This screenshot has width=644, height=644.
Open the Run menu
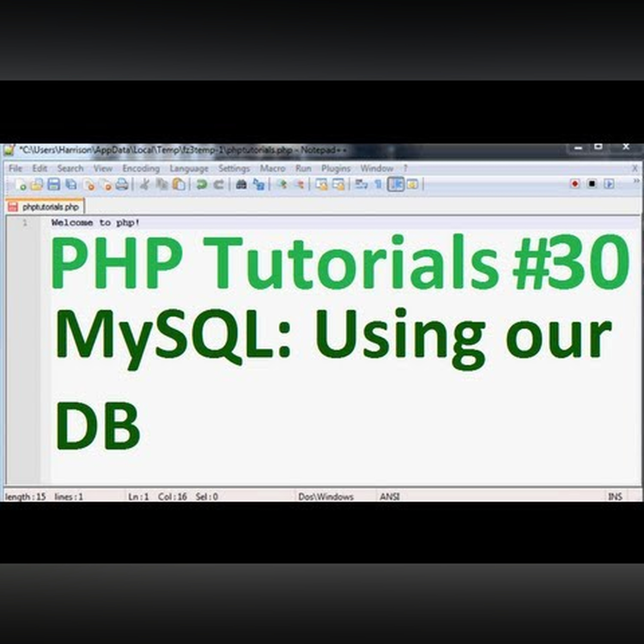click(x=303, y=168)
